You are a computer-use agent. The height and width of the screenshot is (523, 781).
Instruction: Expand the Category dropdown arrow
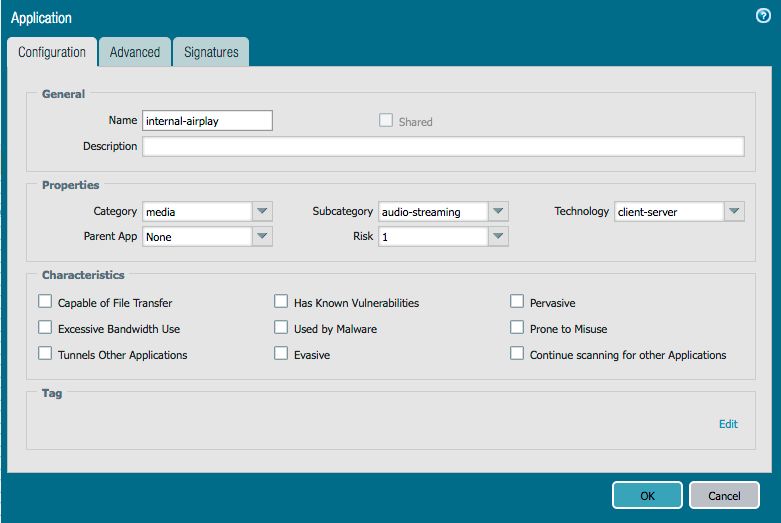[x=262, y=212]
